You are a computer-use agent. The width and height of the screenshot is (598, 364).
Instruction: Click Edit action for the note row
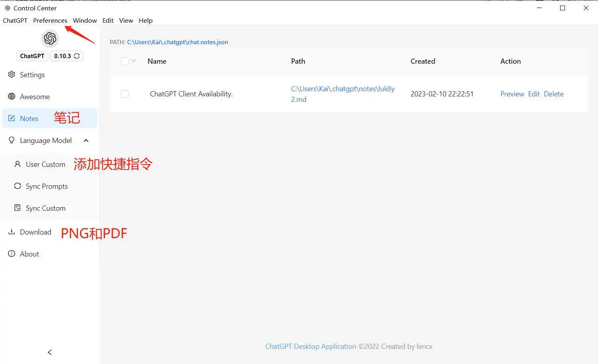coord(534,94)
